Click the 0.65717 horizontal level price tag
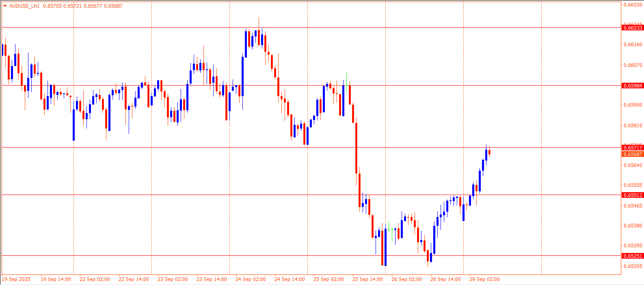Viewport: 644px width, 285px height. (633, 148)
